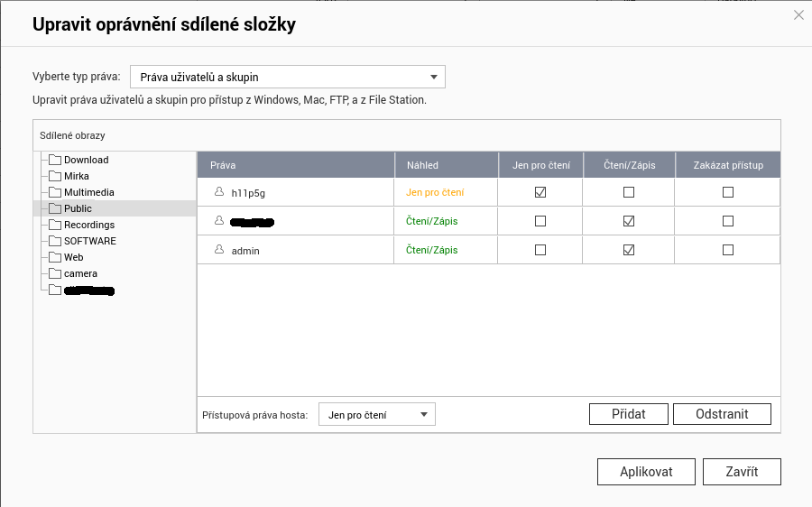The image size is (812, 507).
Task: Click the user icon beside h11p5g
Action: click(218, 192)
